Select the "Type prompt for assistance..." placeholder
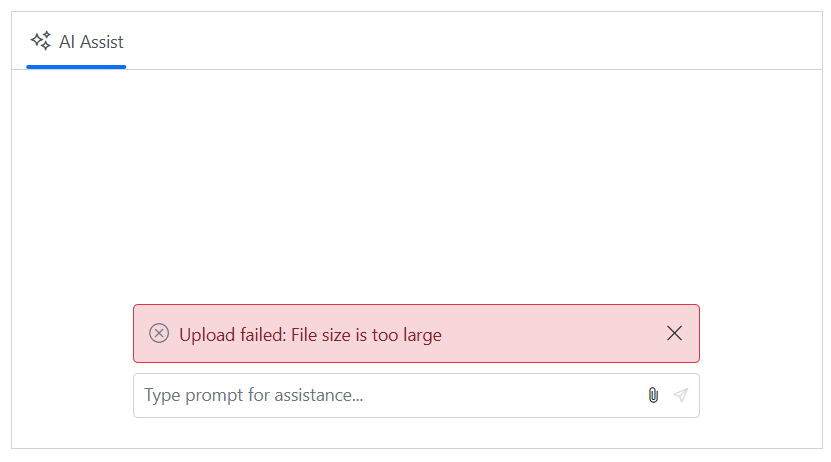The image size is (831, 462). (x=254, y=395)
